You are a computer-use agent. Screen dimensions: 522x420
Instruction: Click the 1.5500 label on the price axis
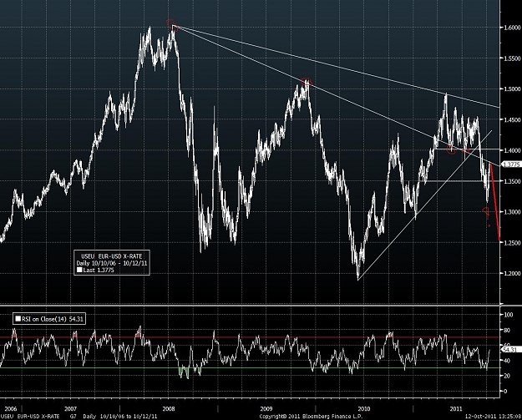[510, 58]
